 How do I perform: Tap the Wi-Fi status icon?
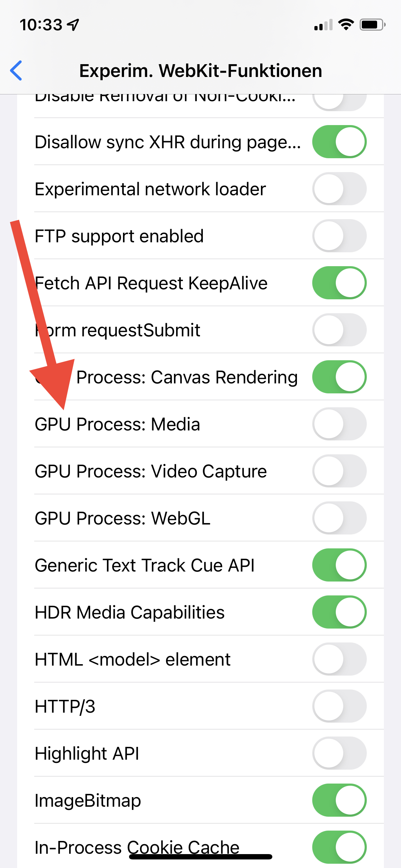pos(345,25)
